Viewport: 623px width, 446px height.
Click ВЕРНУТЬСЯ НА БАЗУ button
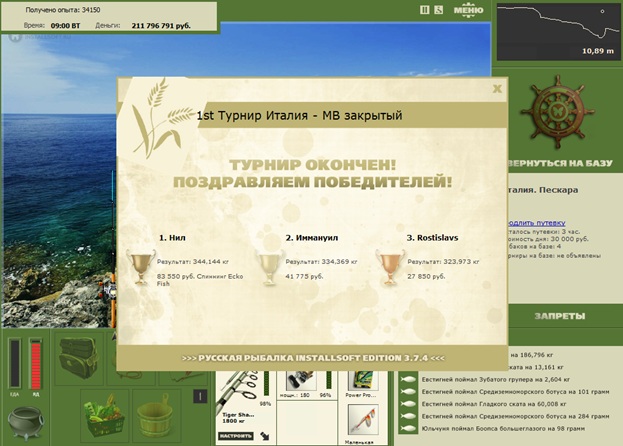[560, 163]
